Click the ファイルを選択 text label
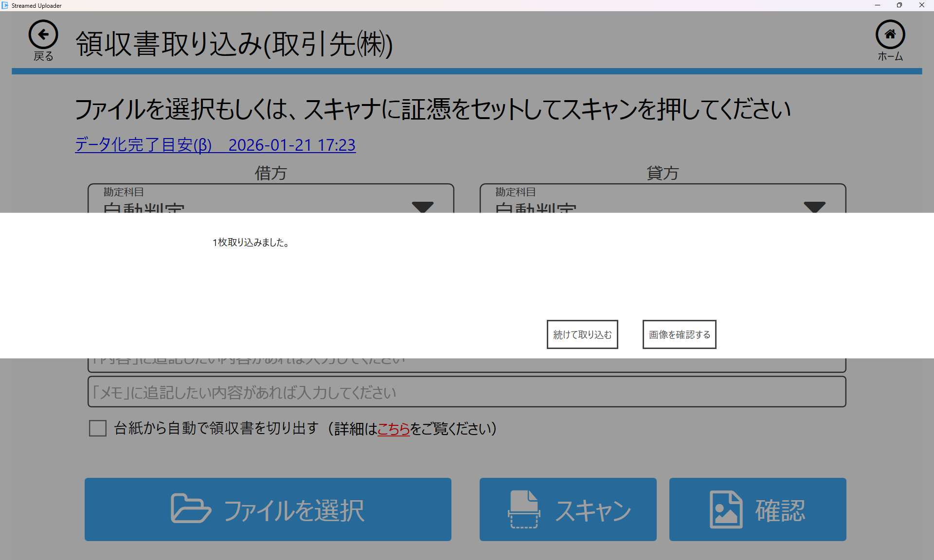Image resolution: width=934 pixels, height=560 pixels. pos(294,510)
